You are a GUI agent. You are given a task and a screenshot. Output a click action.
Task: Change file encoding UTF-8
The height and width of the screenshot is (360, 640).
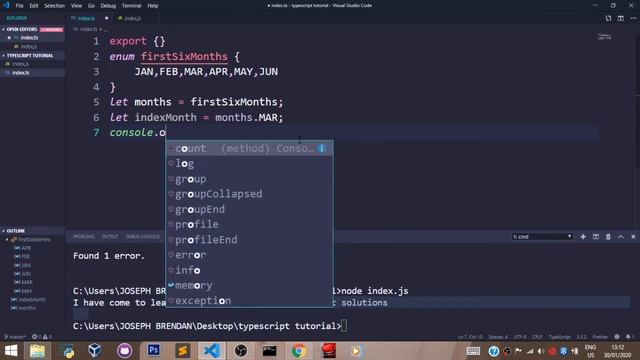(x=520, y=337)
